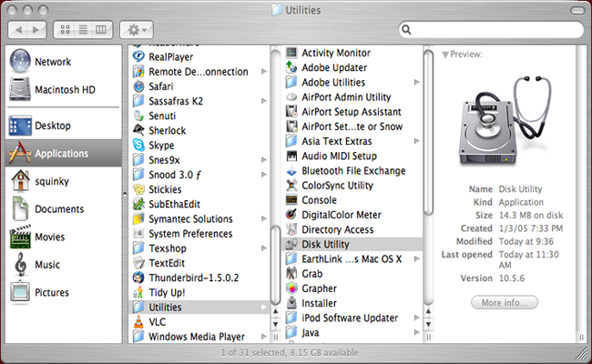Select the Stickies app icon

point(138,189)
